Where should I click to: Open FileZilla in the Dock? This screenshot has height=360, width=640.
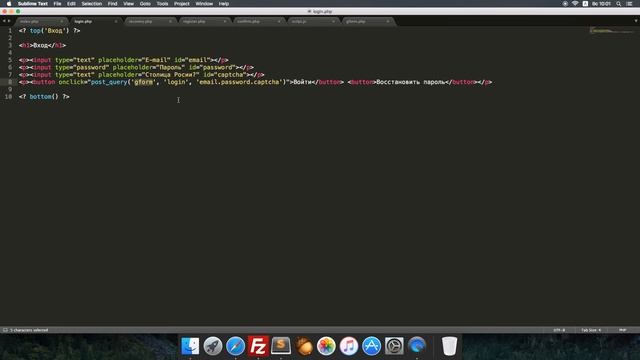pyautogui.click(x=258, y=346)
